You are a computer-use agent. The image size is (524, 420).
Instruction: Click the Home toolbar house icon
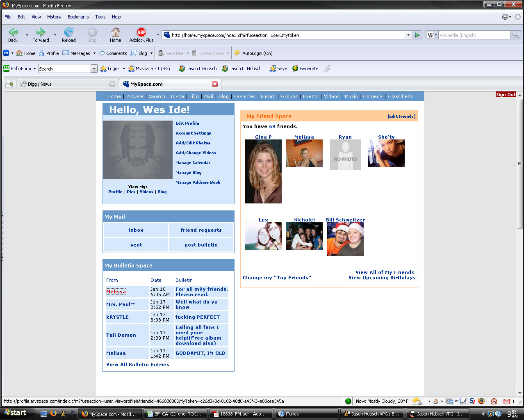click(x=116, y=32)
